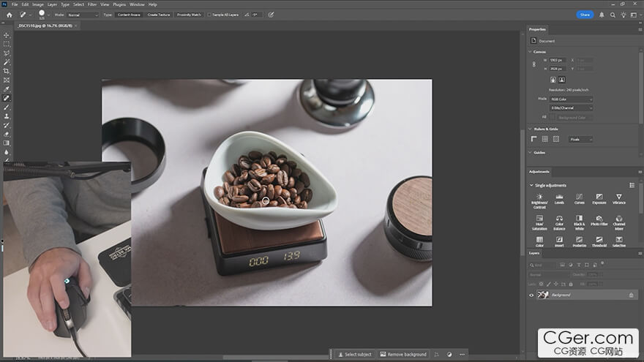Image resolution: width=644 pixels, height=362 pixels.
Task: Choose Proximity Match type
Action: click(189, 15)
